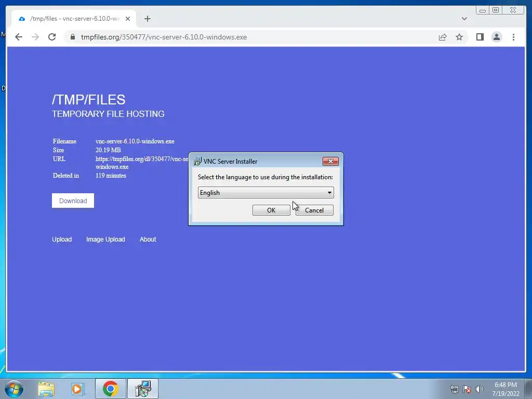Launch Windows Media Player from taskbar
532x399 pixels.
tap(78, 389)
